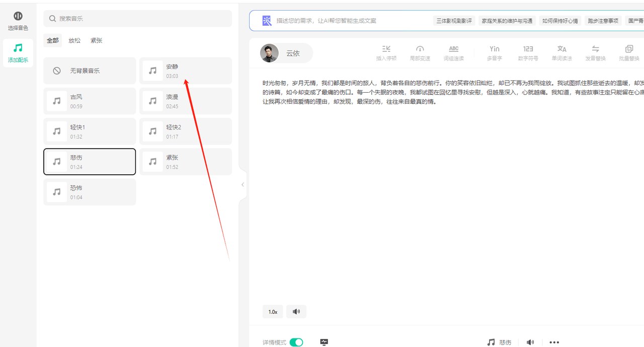Pick the 如何保持好心情 suggestion chip
This screenshot has width=644, height=347.
[560, 21]
